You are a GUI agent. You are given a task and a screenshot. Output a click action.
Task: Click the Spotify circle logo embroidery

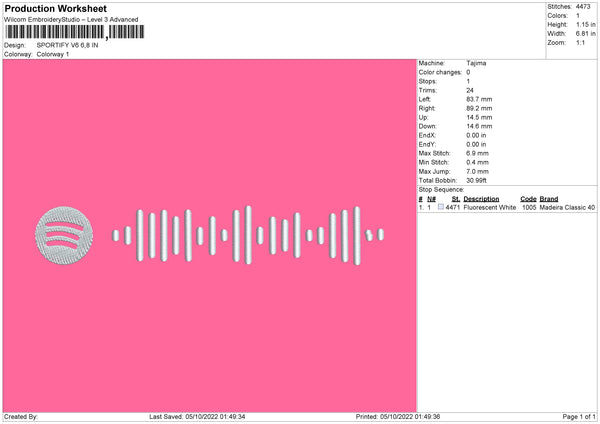pyautogui.click(x=64, y=235)
